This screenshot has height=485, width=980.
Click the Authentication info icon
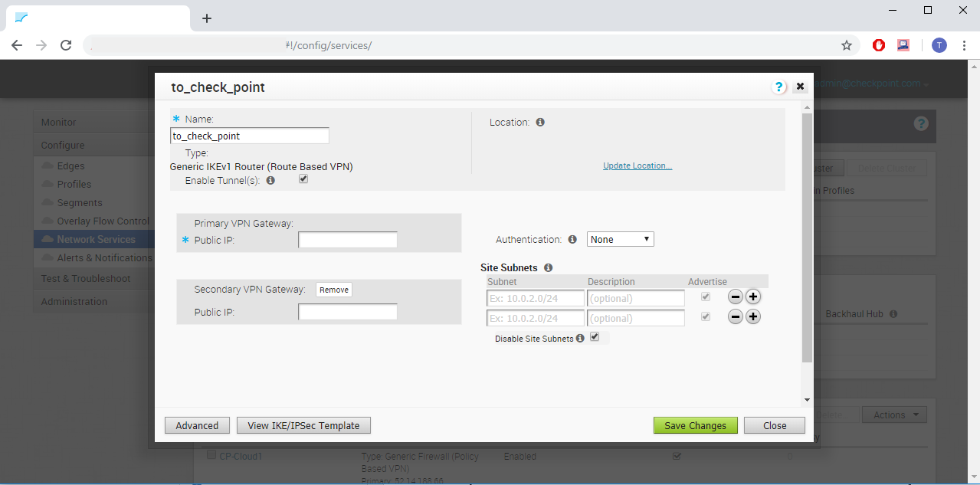(x=572, y=239)
